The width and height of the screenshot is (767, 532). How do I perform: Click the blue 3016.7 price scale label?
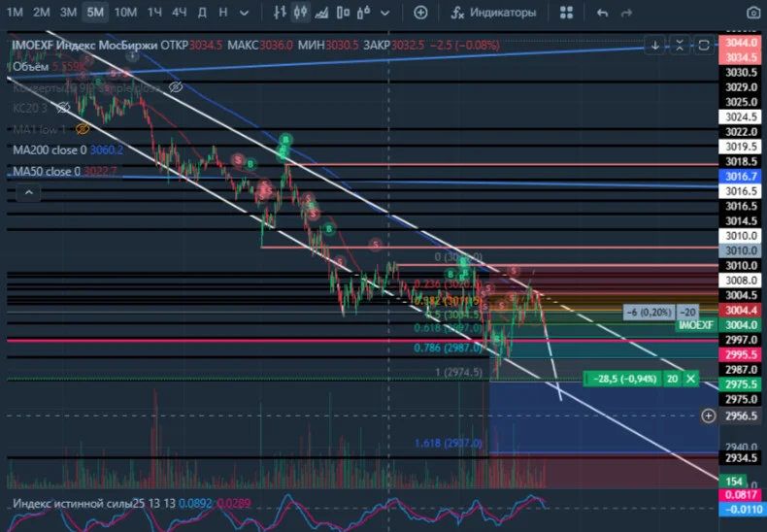tap(742, 177)
